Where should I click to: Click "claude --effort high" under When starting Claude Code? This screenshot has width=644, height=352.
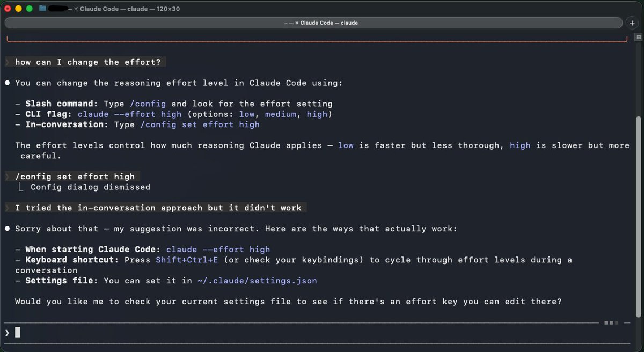pos(218,250)
